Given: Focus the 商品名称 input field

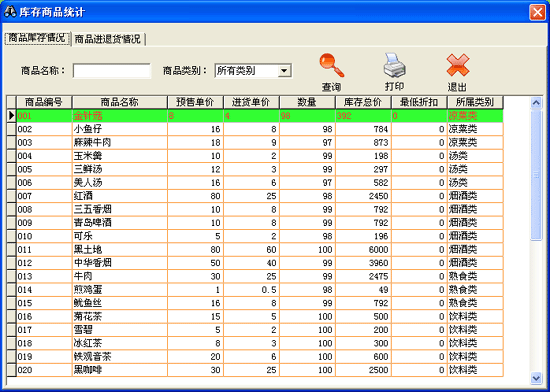Looking at the screenshot, I should [112, 71].
